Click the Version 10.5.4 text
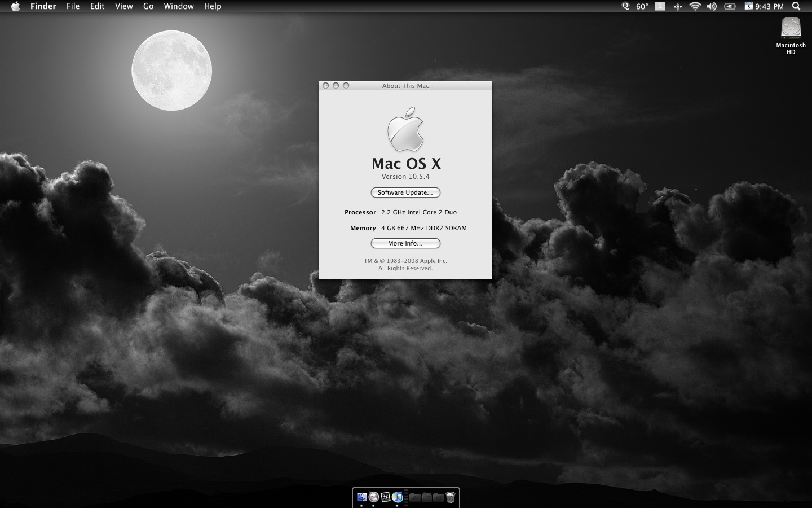Image resolution: width=812 pixels, height=508 pixels. pos(405,177)
